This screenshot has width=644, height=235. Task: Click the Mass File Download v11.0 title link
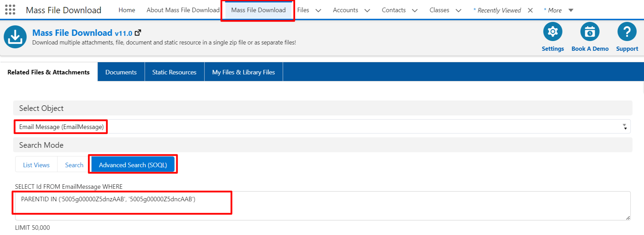pyautogui.click(x=82, y=33)
